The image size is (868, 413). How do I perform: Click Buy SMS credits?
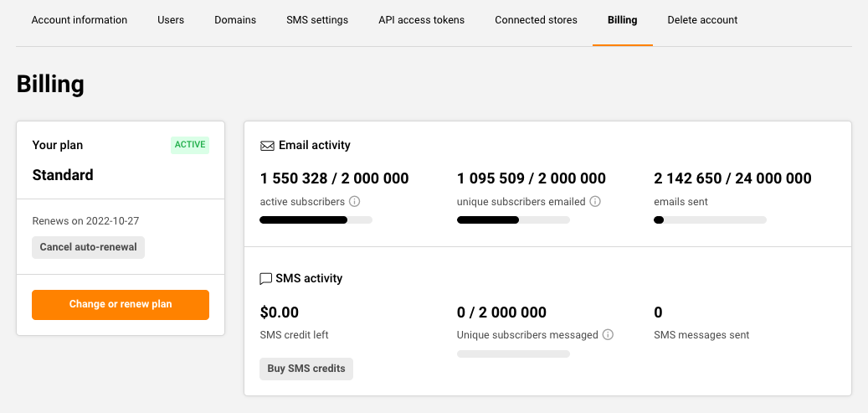306,369
